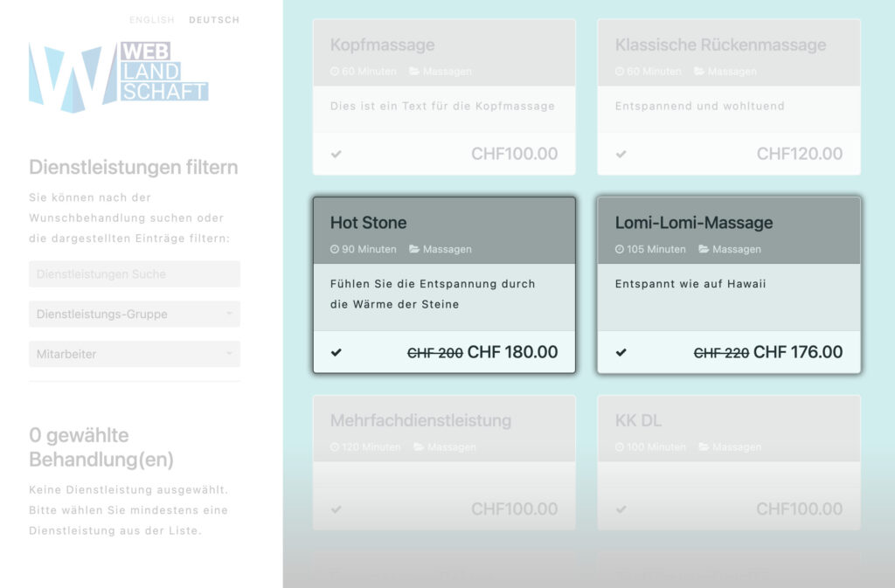Click the folder icon on Lomi-Lomi-Massage card
Viewport: 895px width, 588px height.
click(x=704, y=249)
